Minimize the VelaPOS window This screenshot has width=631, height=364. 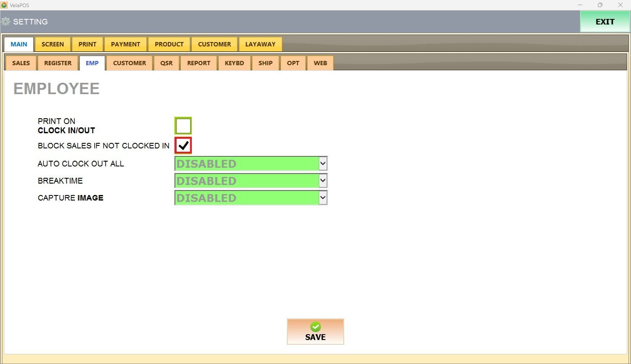pos(580,5)
